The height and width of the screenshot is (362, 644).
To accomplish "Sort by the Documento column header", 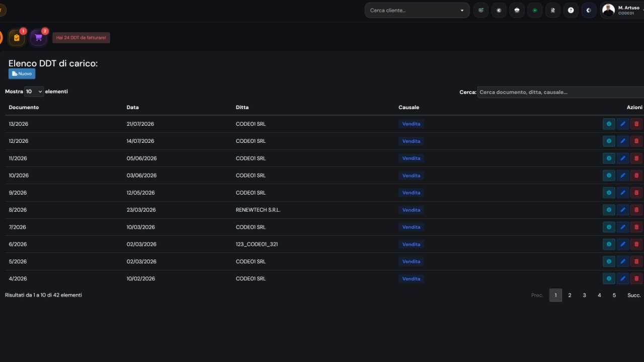I will (x=24, y=107).
